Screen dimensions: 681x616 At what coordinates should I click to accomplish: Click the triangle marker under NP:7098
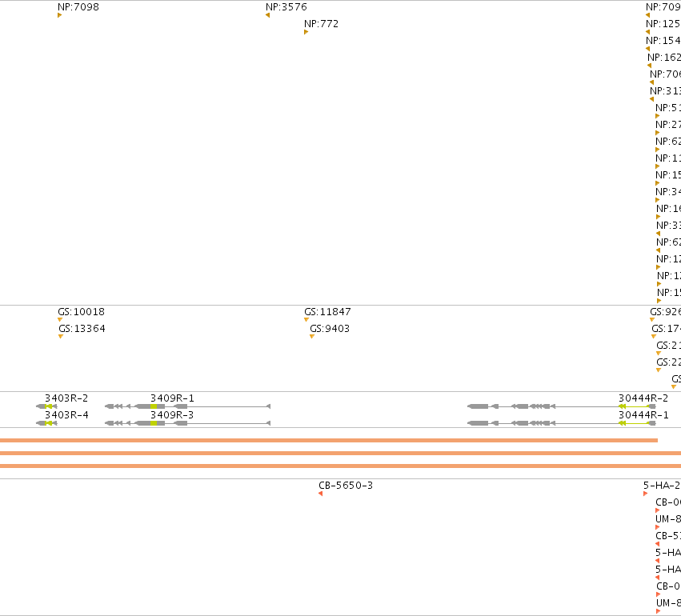click(x=59, y=15)
